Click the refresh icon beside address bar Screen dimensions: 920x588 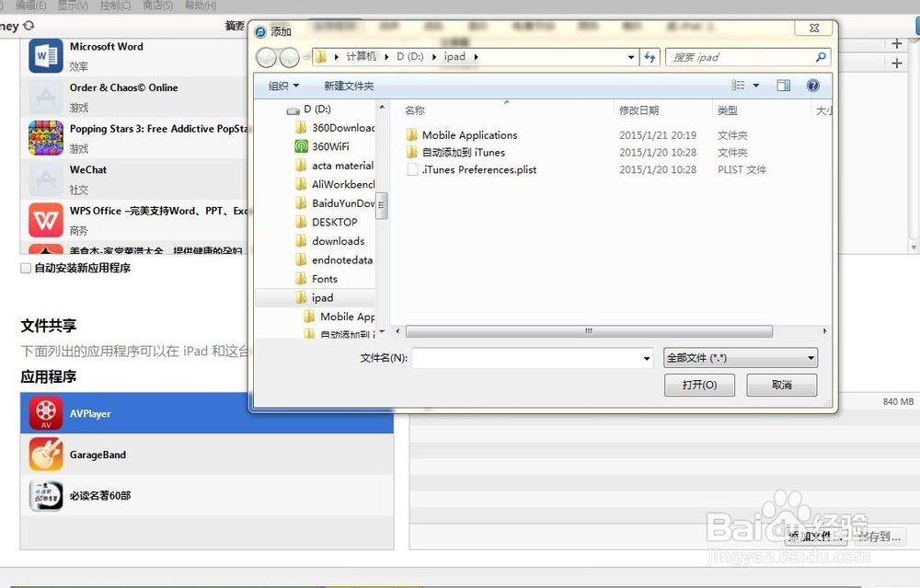[x=650, y=56]
